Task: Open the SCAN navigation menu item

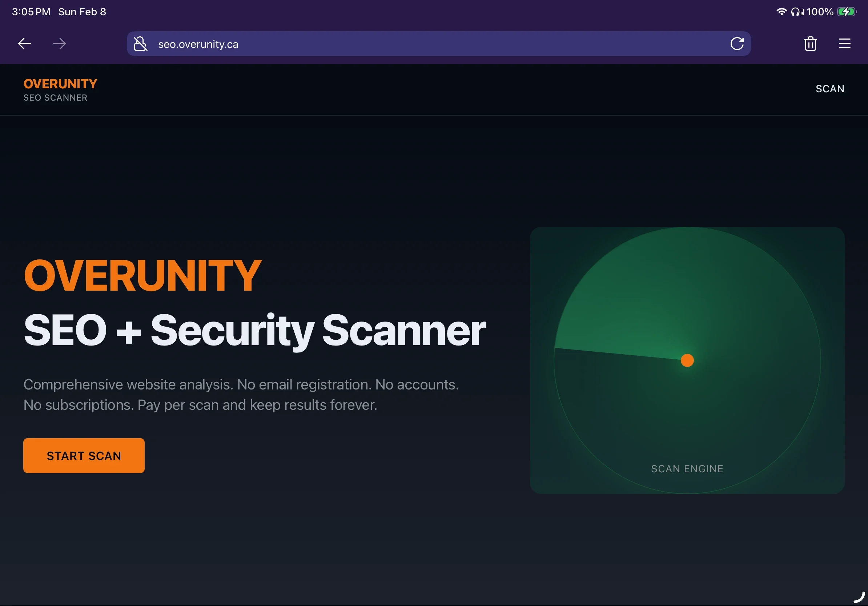Action: pyautogui.click(x=829, y=89)
